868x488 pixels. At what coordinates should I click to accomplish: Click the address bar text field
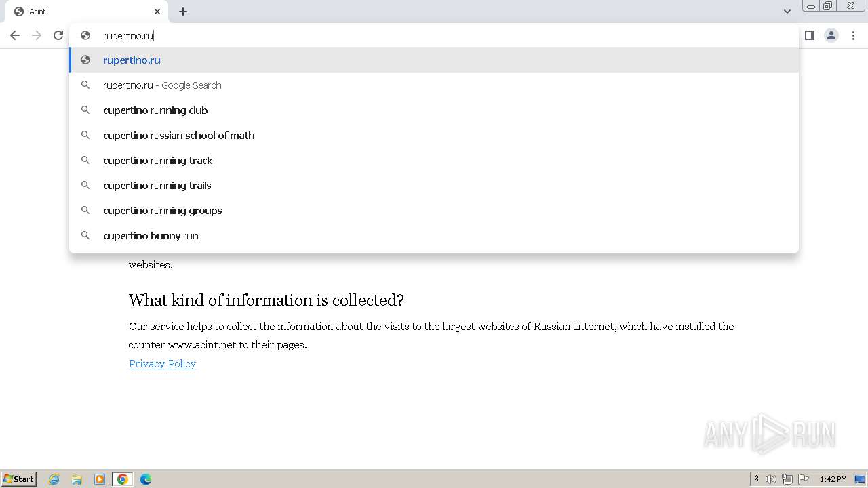tap(407, 36)
